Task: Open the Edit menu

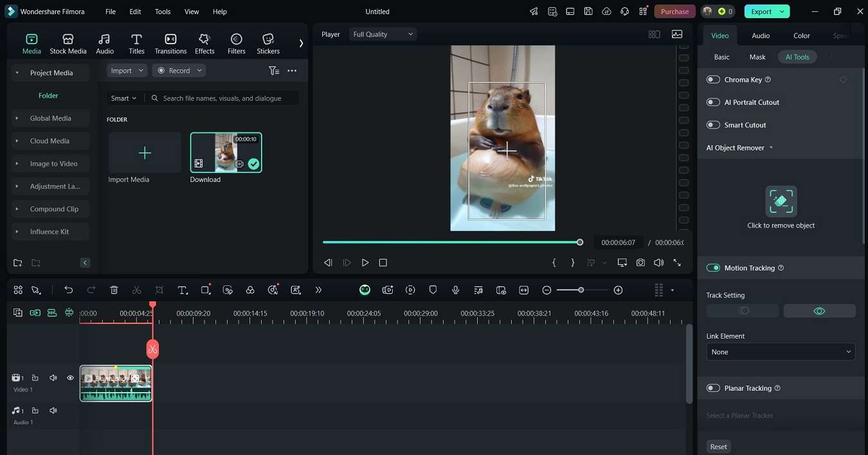Action: pos(135,12)
